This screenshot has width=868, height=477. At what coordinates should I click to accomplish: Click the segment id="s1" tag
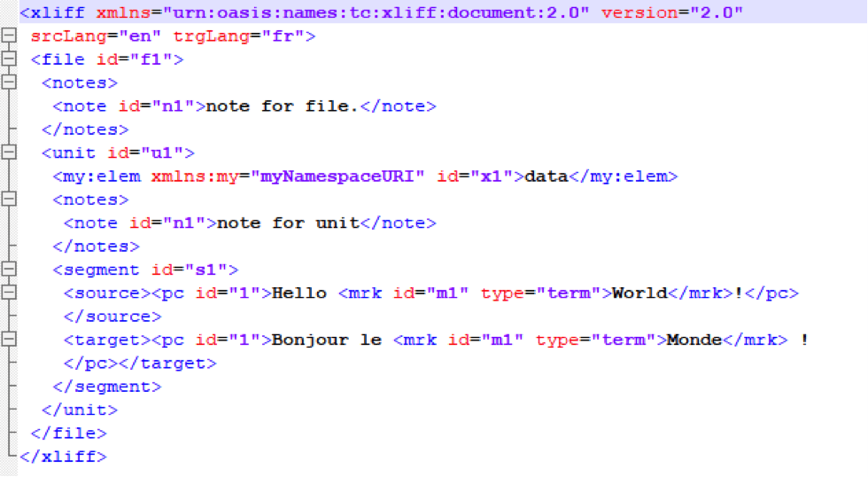point(145,270)
